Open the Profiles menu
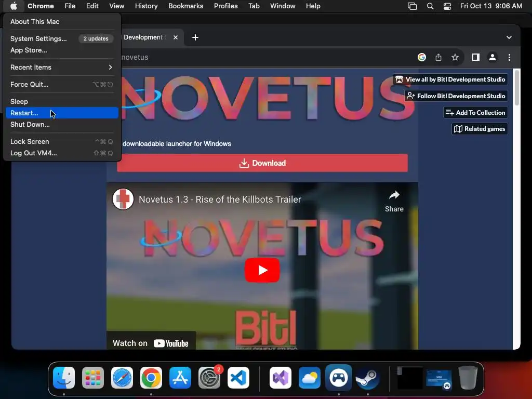 (x=225, y=6)
